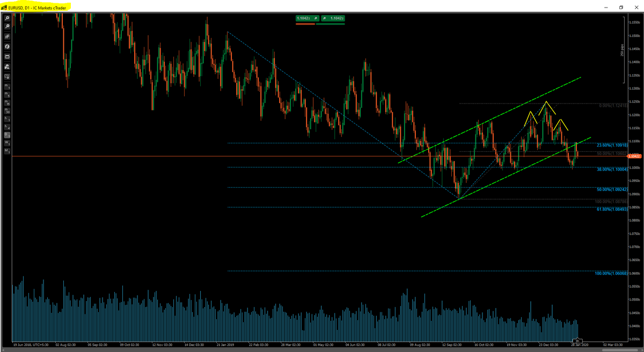Switch timeframe to m5
Image resolution: width=644 pixels, height=352 pixels.
click(x=7, y=96)
